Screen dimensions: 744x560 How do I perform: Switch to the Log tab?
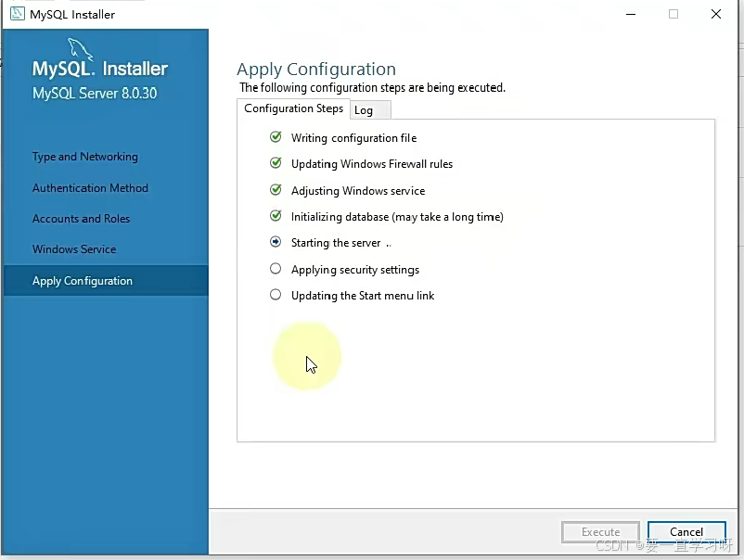tap(362, 109)
